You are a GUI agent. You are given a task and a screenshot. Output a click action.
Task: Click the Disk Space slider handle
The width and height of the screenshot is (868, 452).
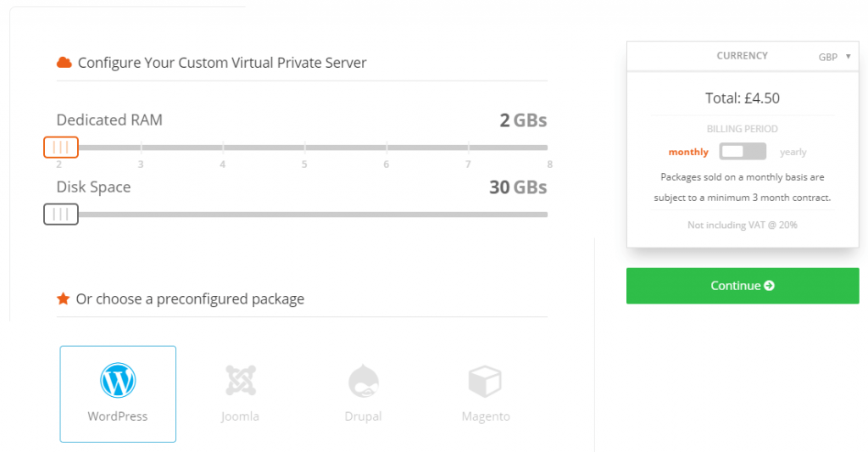(x=61, y=215)
